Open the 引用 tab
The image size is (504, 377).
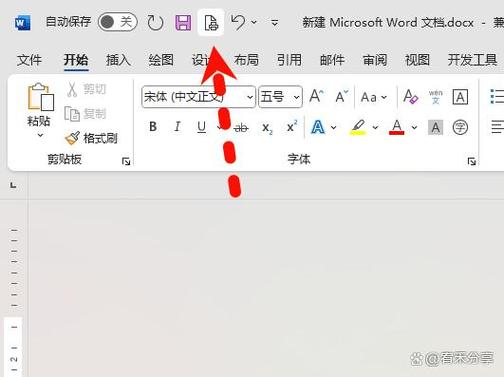[x=289, y=60]
